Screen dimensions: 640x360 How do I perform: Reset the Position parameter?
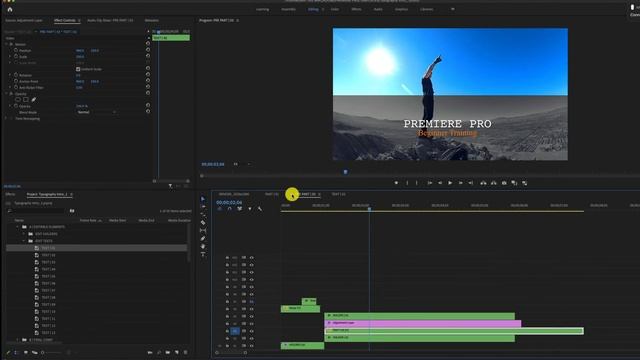click(148, 50)
